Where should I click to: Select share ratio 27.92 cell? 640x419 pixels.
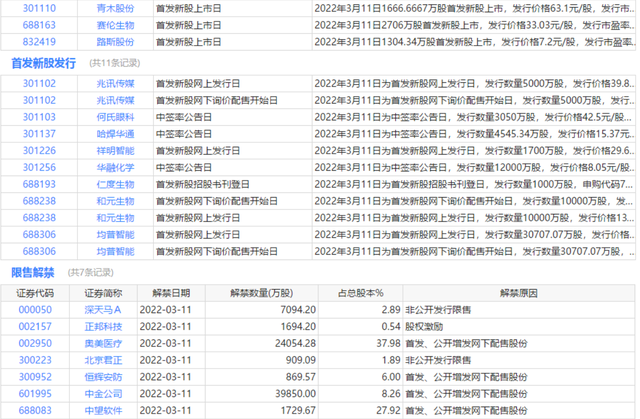360,410
